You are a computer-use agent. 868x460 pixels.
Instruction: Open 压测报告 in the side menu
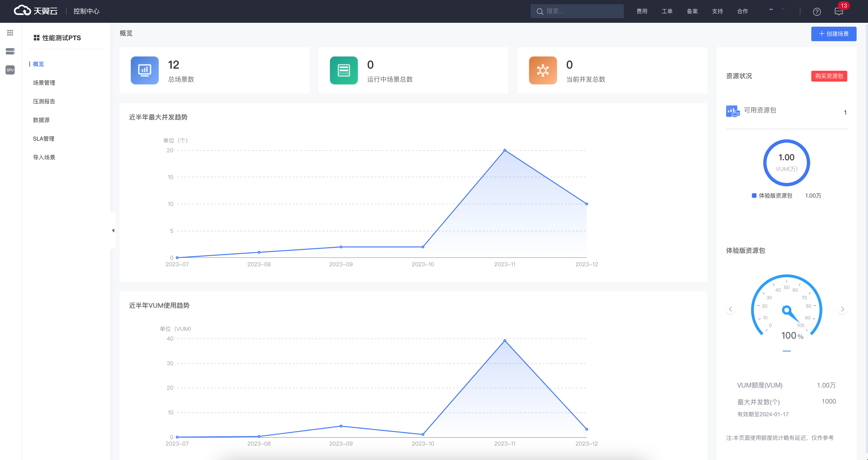coord(44,102)
